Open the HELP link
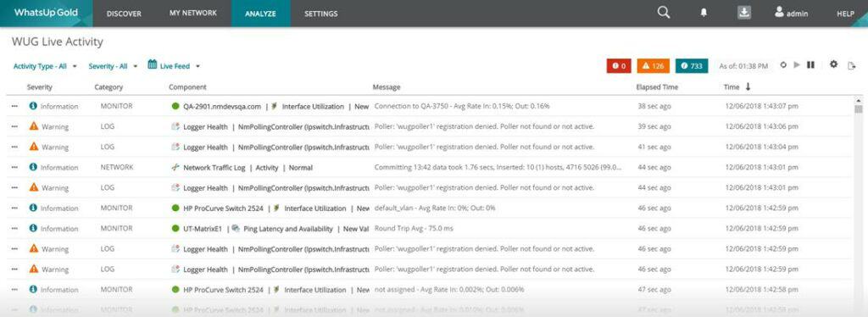868x317 pixels. pyautogui.click(x=845, y=14)
